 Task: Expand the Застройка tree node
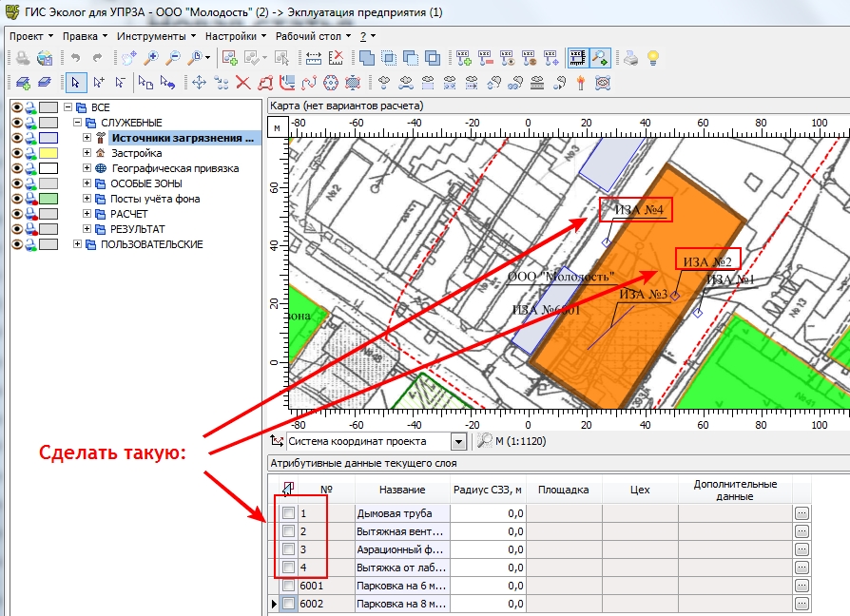(87, 153)
